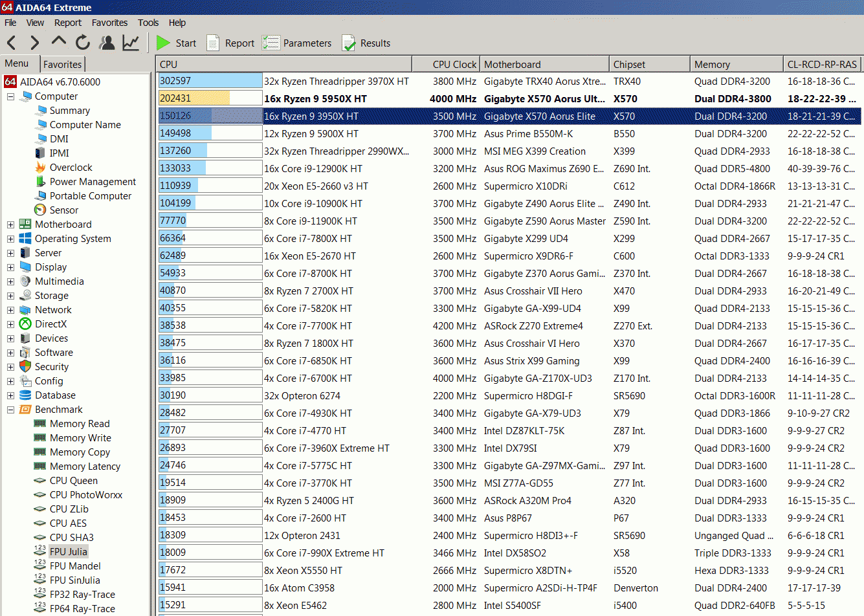Open the Favorites menu in the menu bar
Image resolution: width=864 pixels, height=616 pixels.
click(109, 23)
